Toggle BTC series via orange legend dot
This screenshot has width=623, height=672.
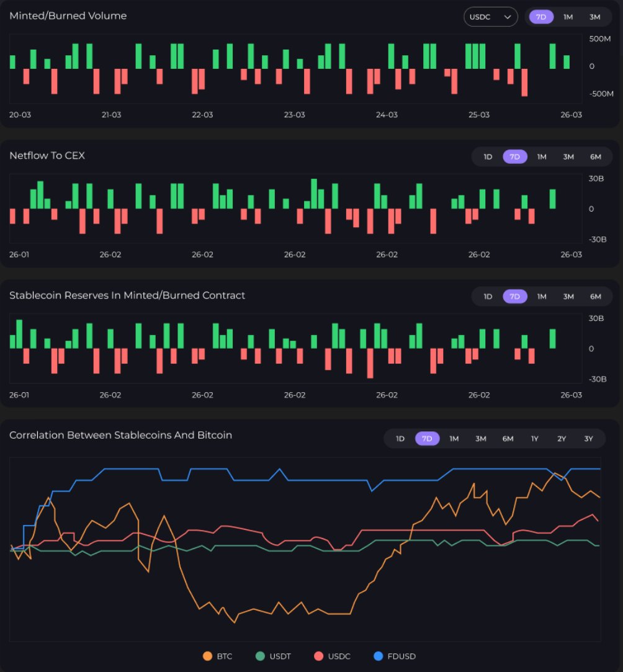pos(208,656)
